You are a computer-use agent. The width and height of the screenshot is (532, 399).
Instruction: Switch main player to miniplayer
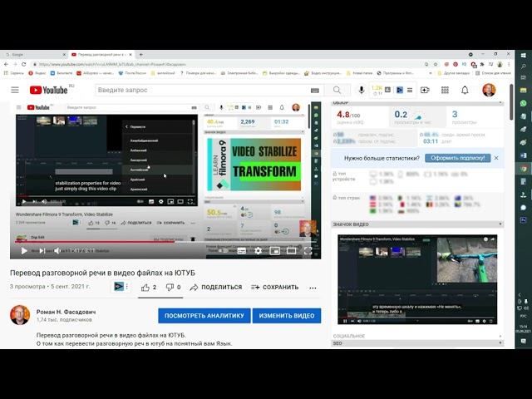point(274,251)
